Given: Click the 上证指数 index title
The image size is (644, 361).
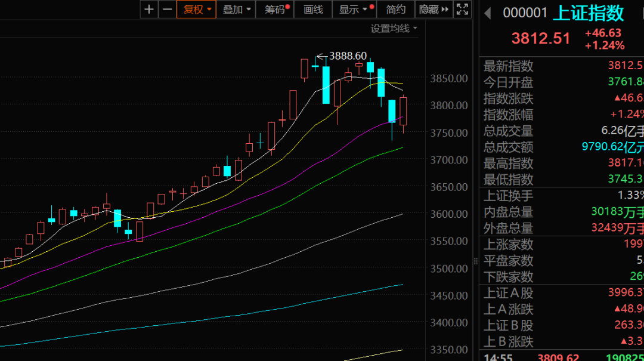Looking at the screenshot, I should [588, 13].
